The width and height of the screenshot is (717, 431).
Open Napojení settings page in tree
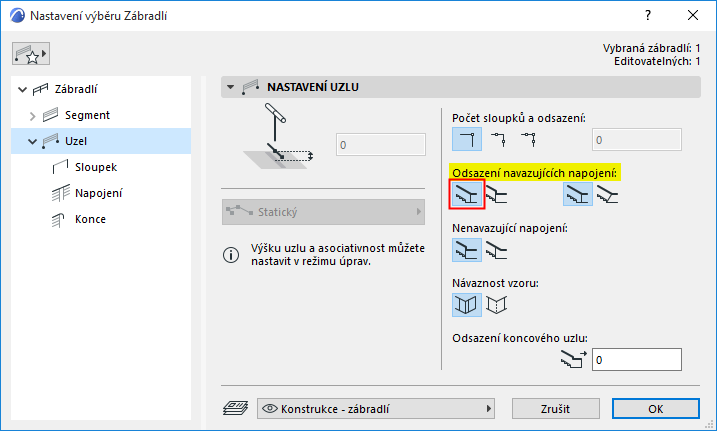pyautogui.click(x=99, y=193)
